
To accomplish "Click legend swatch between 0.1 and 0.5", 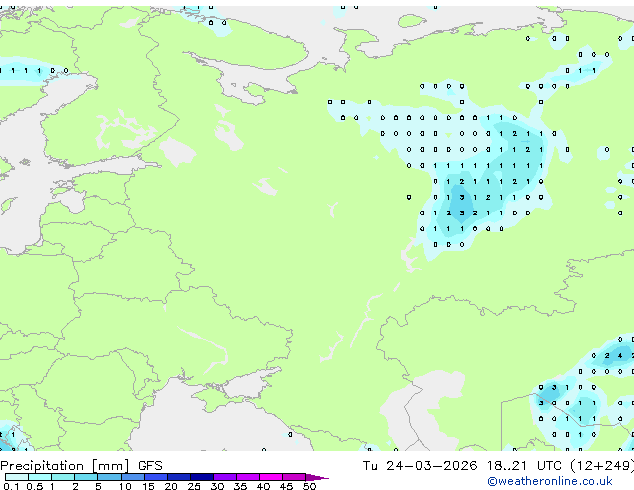I will tap(17, 477).
